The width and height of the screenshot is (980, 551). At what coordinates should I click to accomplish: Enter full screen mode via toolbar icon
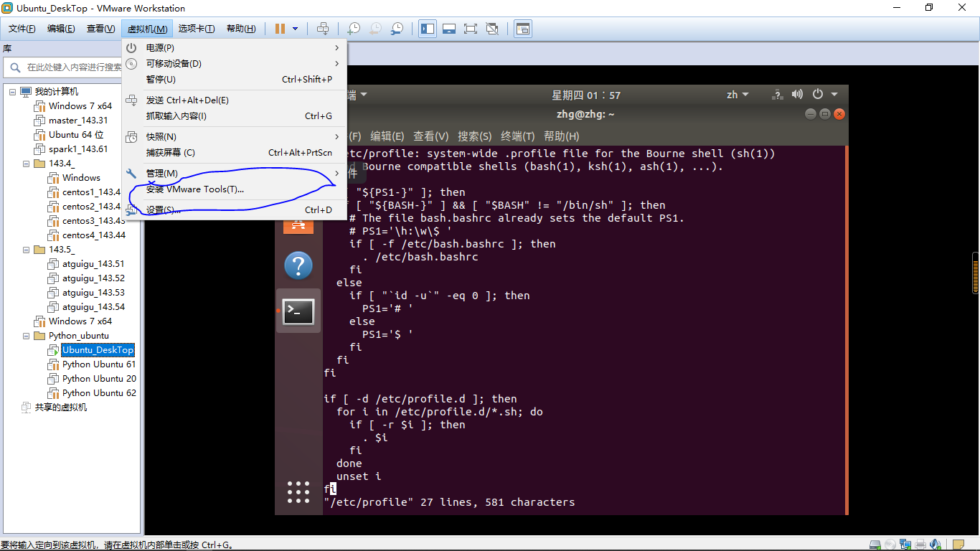[x=471, y=29]
